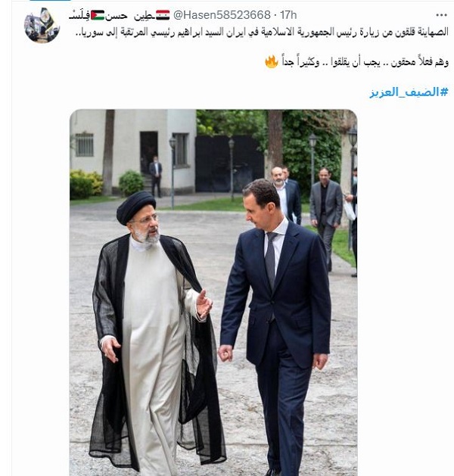Click the second tweet line beside the fire emoji
This screenshot has height=476, width=454.
point(365,62)
